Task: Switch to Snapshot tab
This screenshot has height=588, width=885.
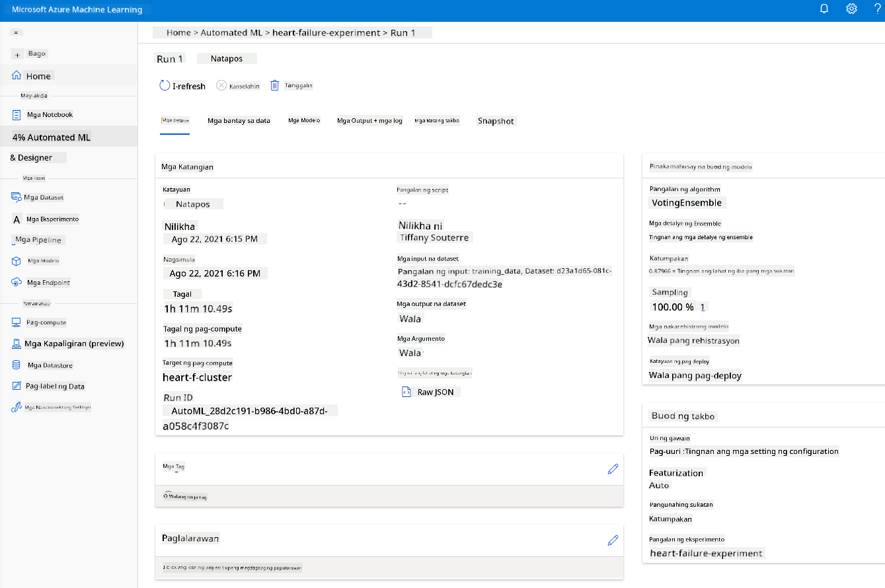Action: click(x=496, y=121)
